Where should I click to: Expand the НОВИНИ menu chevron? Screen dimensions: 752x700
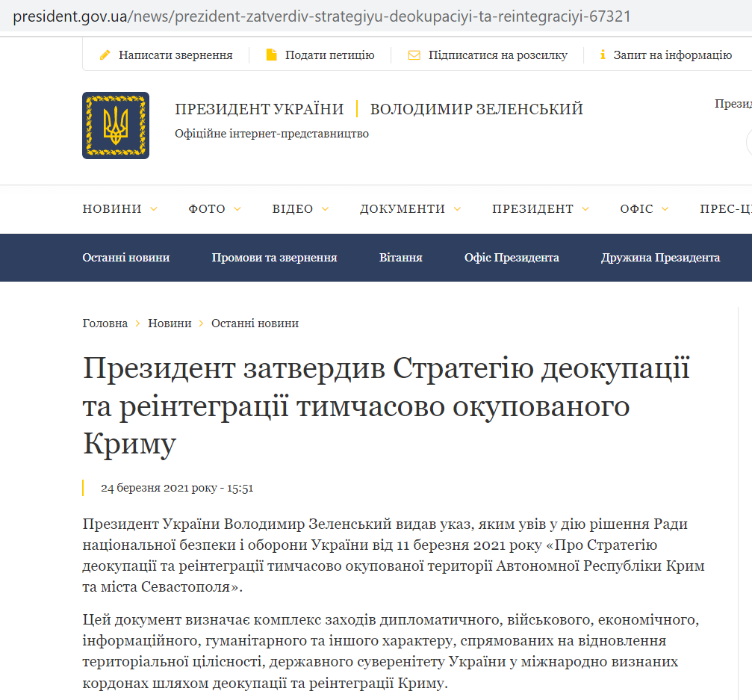tap(154, 210)
